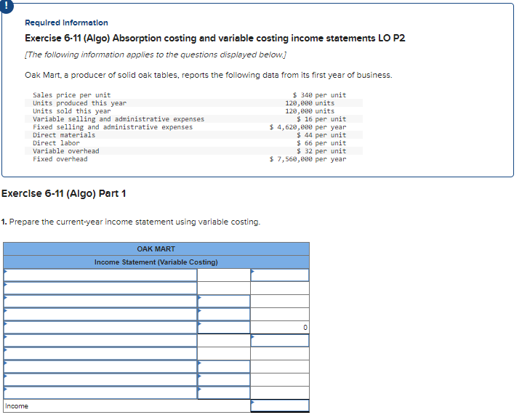Click the Exercise 6-11 (Algo) Absorption costing title
The height and width of the screenshot is (420, 522).
(x=214, y=39)
